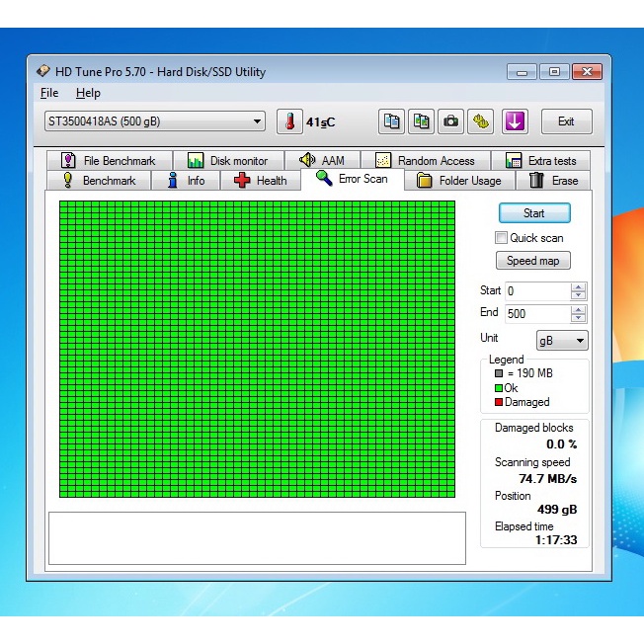
Task: Click the thermometer temperature icon
Action: 289,121
